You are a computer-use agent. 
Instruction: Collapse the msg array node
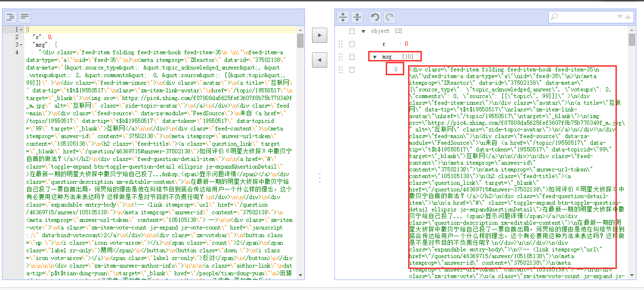[375, 57]
